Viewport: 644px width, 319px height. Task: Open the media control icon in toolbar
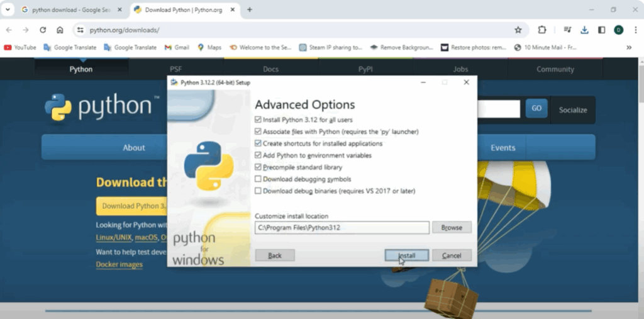coord(568,30)
